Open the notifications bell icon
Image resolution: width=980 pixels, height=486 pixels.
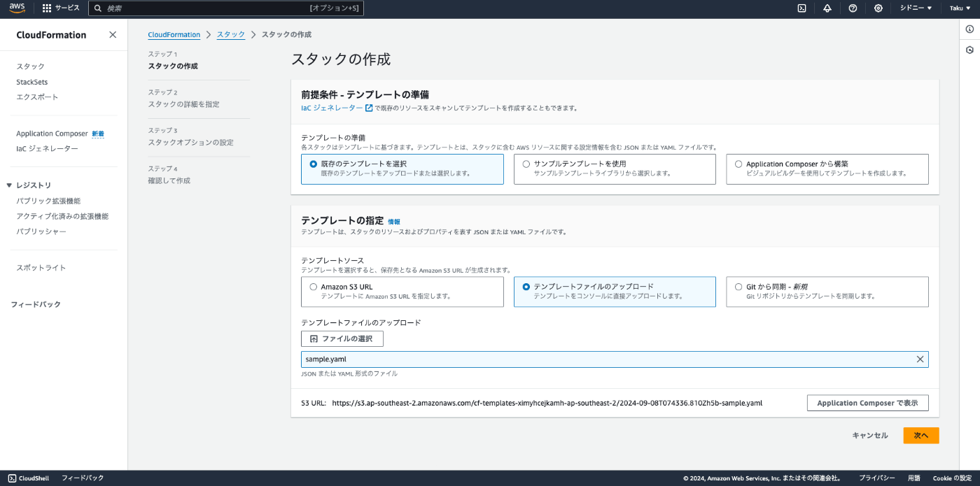[827, 8]
